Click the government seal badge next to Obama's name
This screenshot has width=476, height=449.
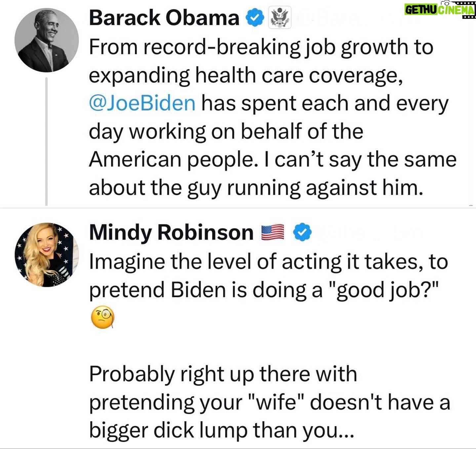(x=280, y=18)
